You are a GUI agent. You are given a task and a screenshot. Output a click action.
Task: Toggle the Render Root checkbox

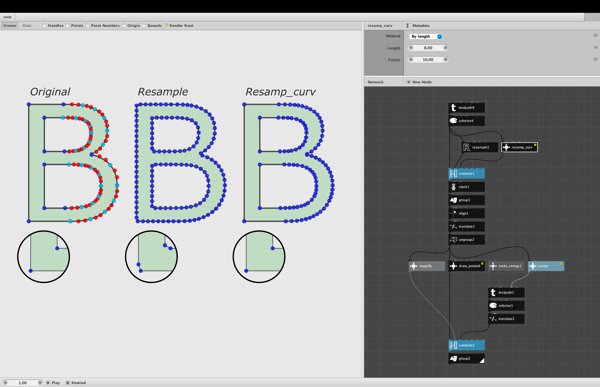coord(166,26)
